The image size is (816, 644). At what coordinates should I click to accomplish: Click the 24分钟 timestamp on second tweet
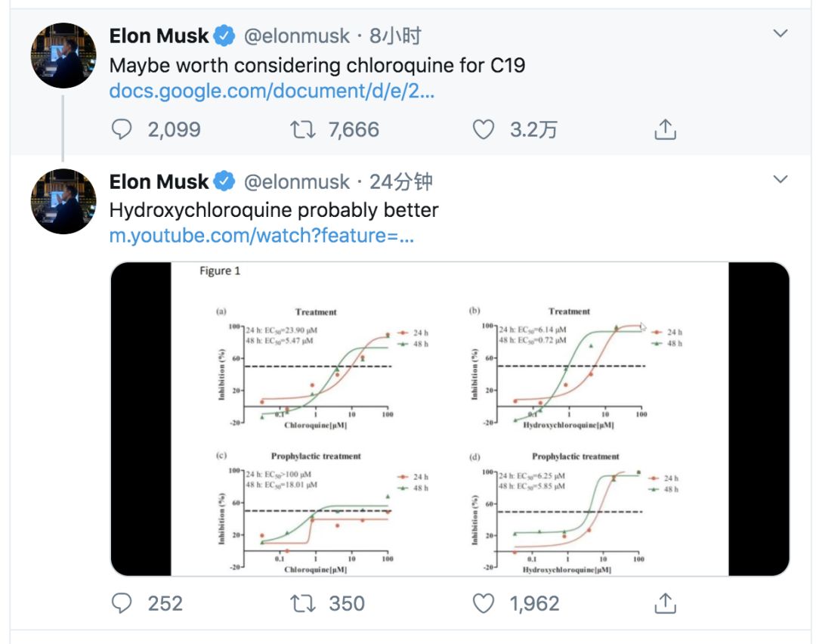pos(401,182)
